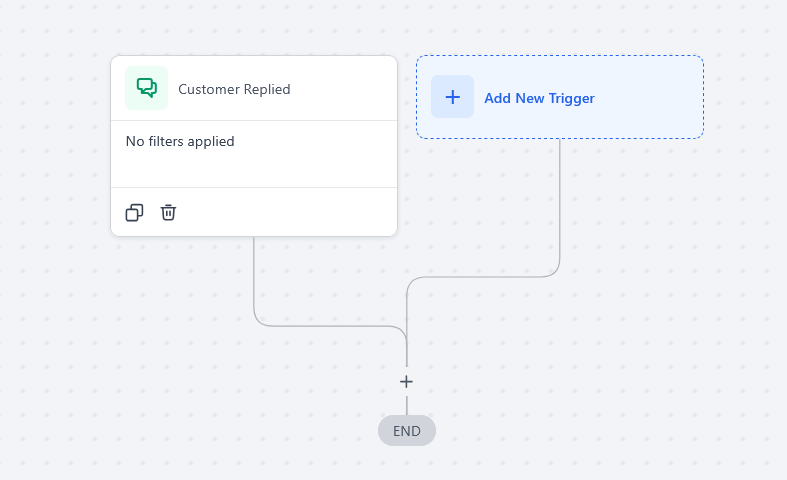Viewport: 787px width, 480px height.
Task: Click empty space beneath No filters applied
Action: pos(250,168)
